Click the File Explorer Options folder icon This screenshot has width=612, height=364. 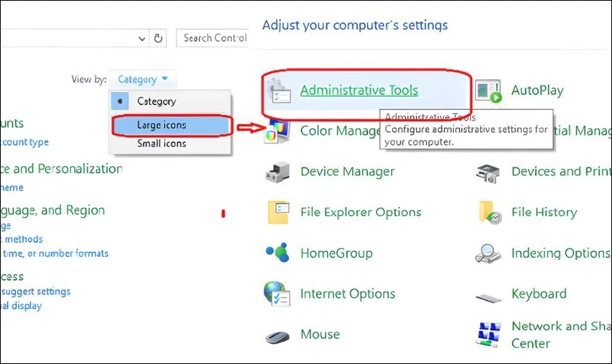point(278,213)
